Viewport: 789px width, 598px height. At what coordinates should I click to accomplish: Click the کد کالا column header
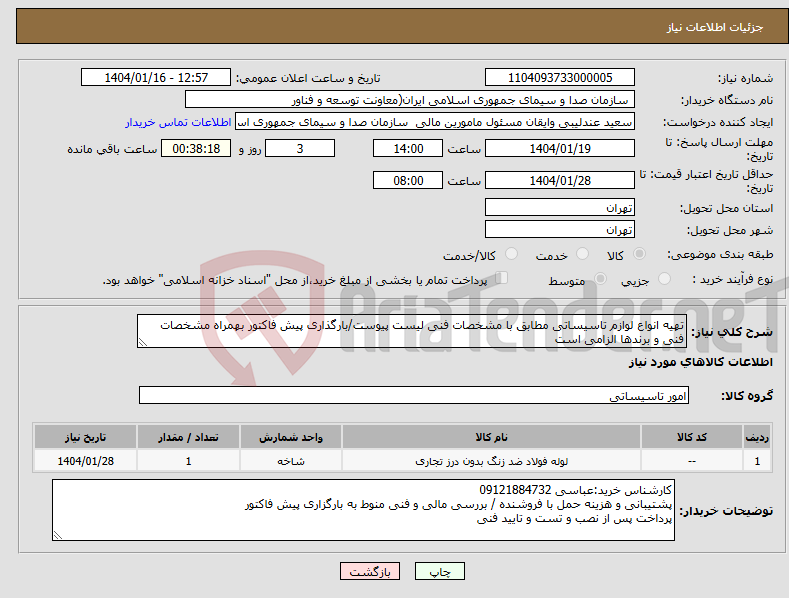[x=691, y=437]
